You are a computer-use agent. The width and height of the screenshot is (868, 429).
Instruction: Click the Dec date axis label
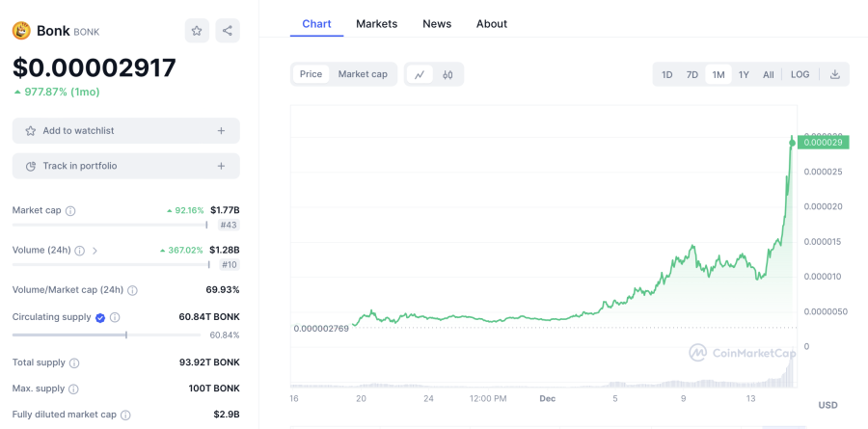click(x=548, y=398)
